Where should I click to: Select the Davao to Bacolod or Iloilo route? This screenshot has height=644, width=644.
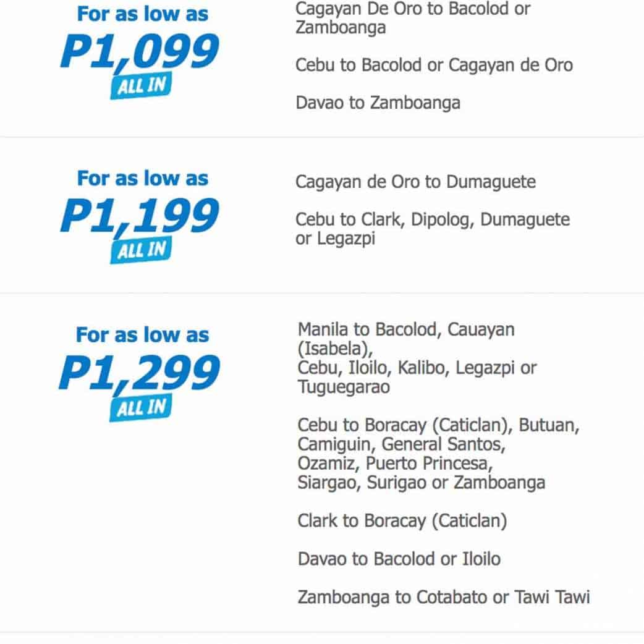click(x=399, y=559)
